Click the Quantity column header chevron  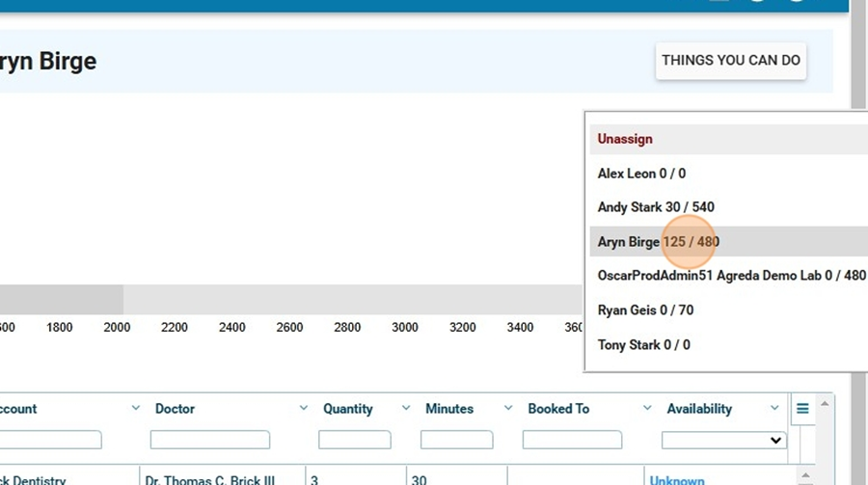[406, 409]
